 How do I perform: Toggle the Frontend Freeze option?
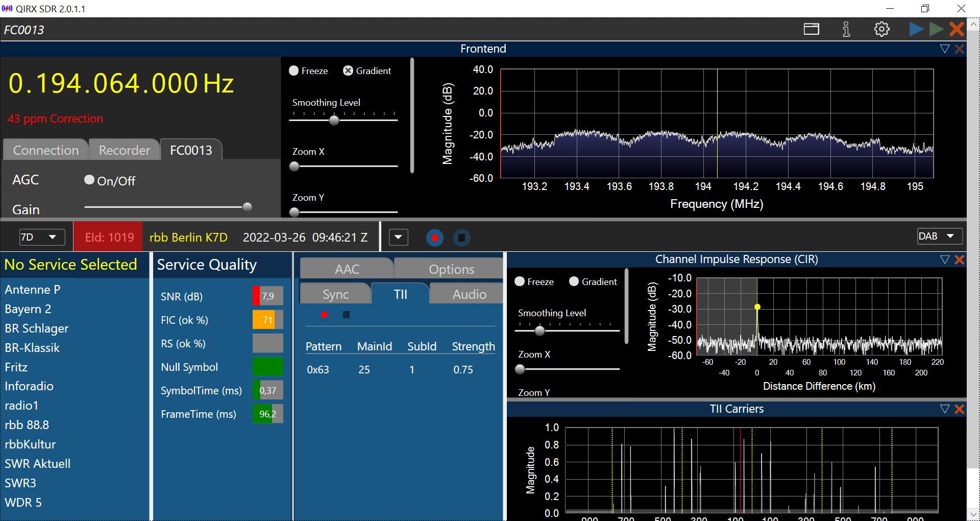[x=294, y=71]
